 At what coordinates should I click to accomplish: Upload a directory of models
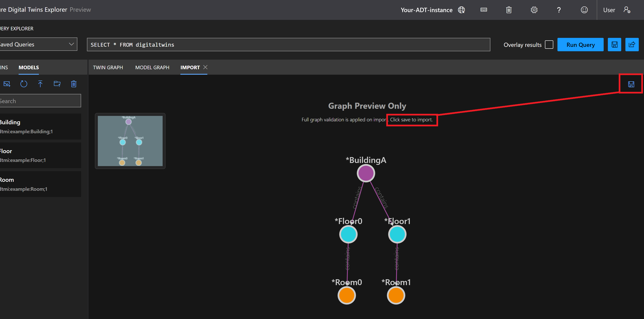[57, 84]
